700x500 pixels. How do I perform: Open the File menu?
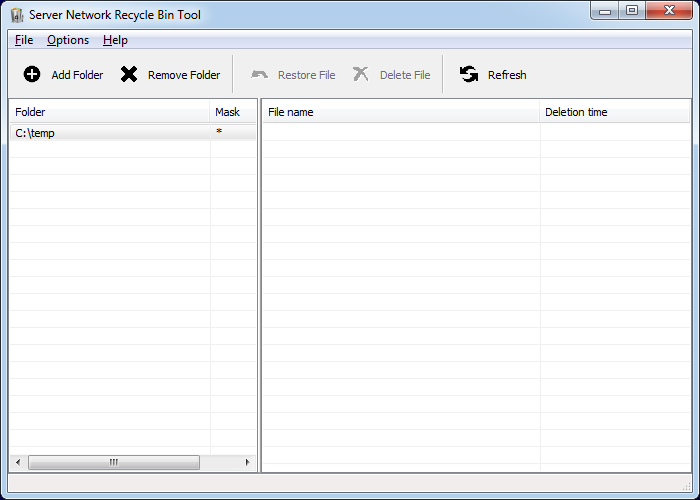pos(24,40)
